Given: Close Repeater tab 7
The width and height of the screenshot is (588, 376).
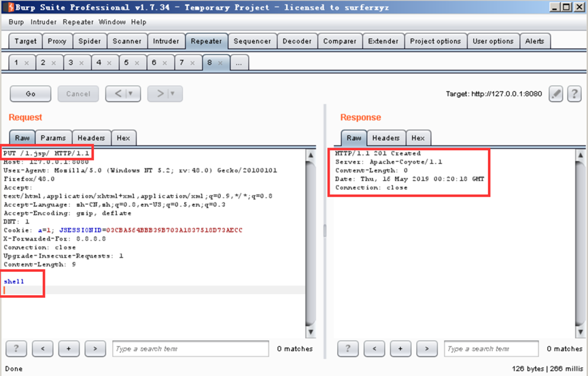Looking at the screenshot, I should 192,63.
